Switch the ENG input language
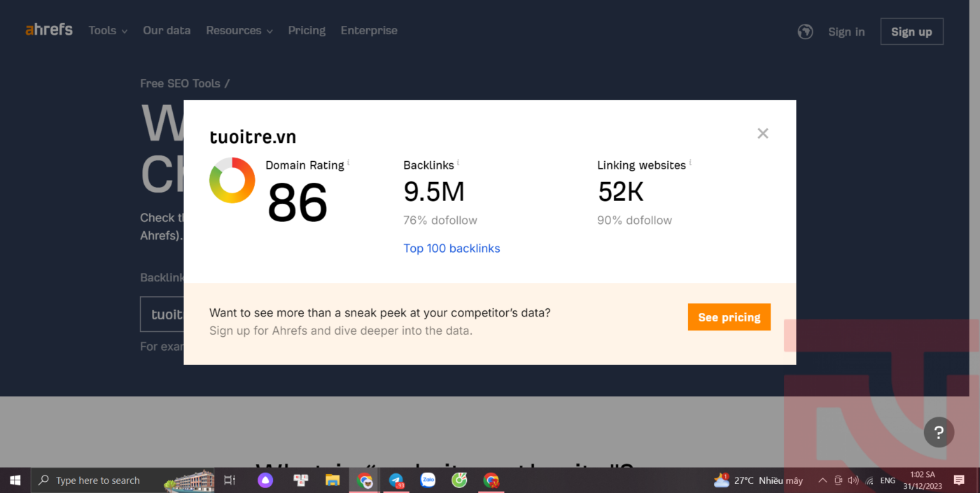The height and width of the screenshot is (493, 980). (888, 480)
